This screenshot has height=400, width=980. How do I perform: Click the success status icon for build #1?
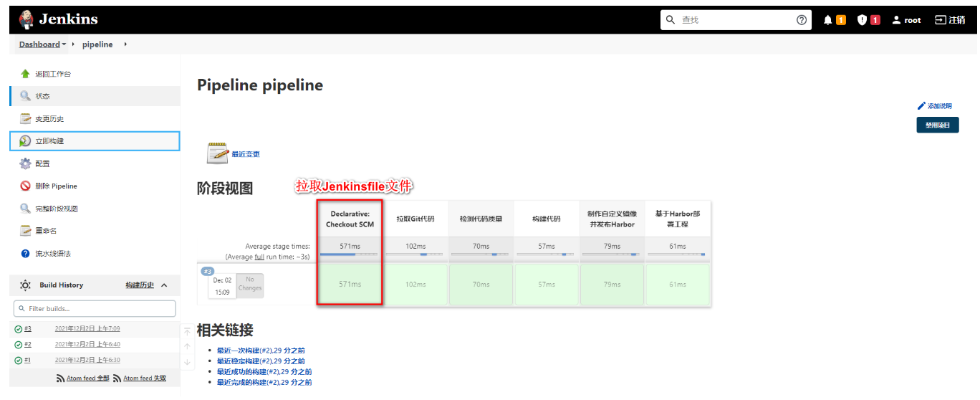coord(19,360)
